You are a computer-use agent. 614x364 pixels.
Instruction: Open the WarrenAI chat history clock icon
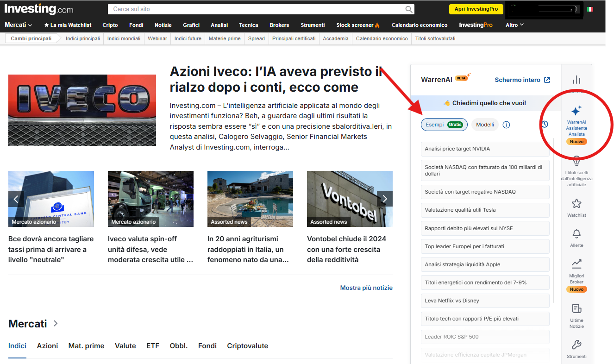point(545,124)
